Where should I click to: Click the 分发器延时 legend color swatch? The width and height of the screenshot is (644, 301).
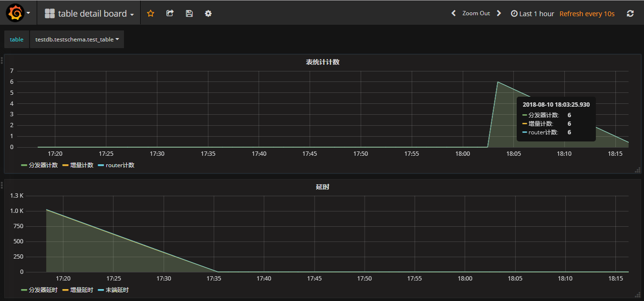point(24,290)
